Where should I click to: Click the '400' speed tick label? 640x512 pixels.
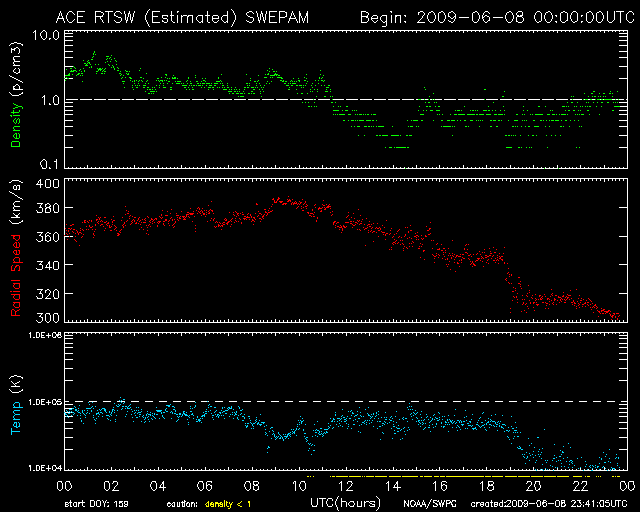point(47,183)
